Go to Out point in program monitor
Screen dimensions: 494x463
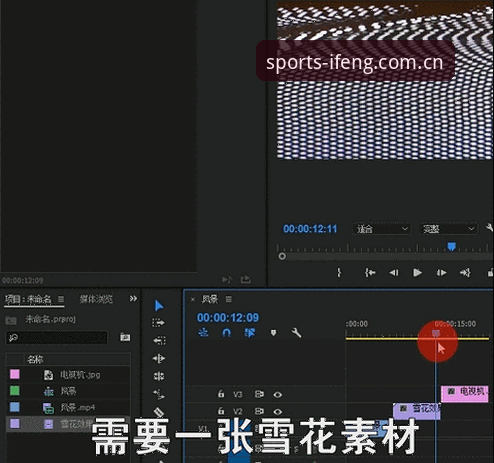pos(465,273)
